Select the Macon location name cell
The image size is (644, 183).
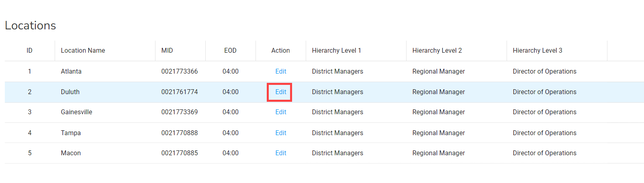click(71, 153)
